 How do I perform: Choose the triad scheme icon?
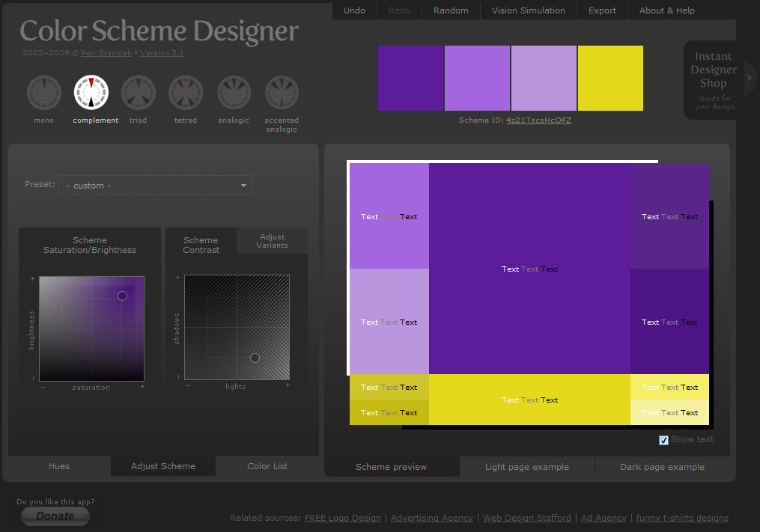coord(139,93)
